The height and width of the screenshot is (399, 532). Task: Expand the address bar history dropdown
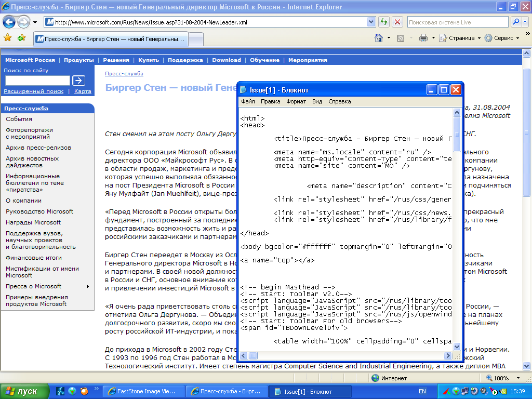pos(371,22)
